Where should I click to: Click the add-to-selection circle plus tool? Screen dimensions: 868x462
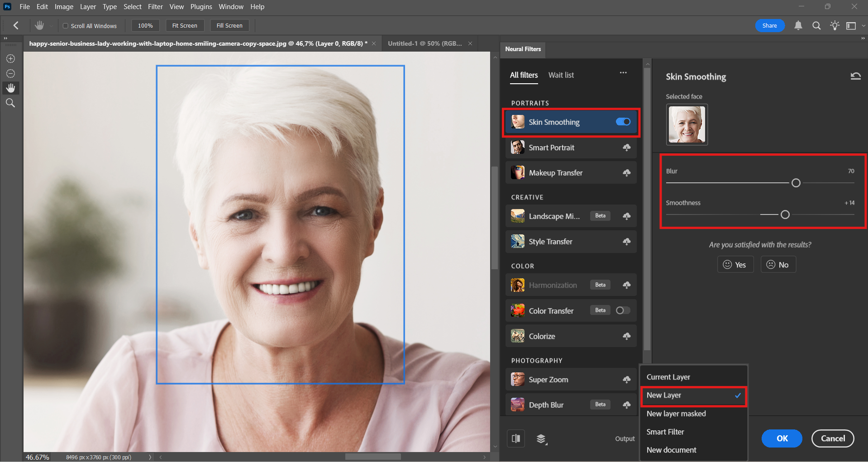10,59
